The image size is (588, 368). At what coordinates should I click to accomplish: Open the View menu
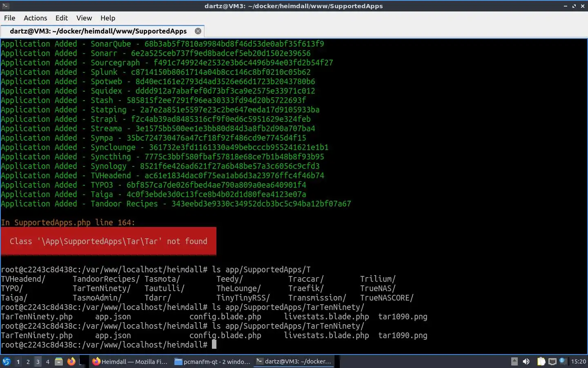(x=84, y=18)
